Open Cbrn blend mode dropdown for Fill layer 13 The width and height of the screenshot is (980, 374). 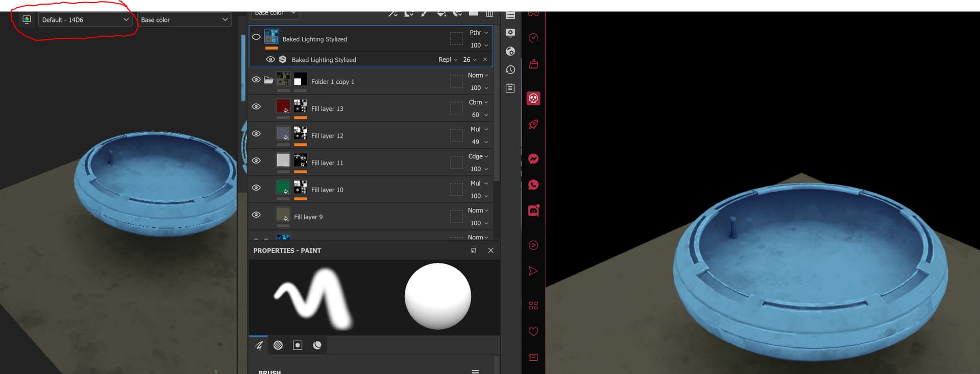coord(478,102)
